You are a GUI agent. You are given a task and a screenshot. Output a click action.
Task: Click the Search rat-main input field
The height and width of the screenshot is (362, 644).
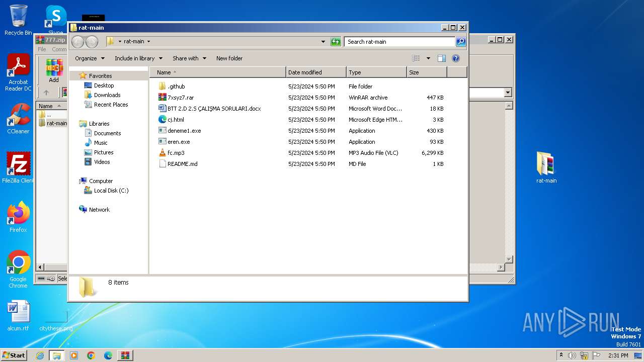coord(400,42)
